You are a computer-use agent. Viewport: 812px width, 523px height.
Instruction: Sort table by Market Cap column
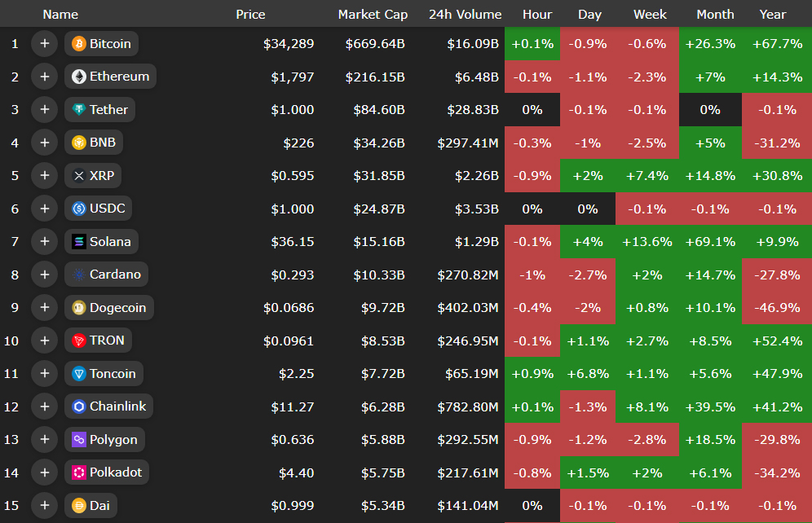[371, 14]
